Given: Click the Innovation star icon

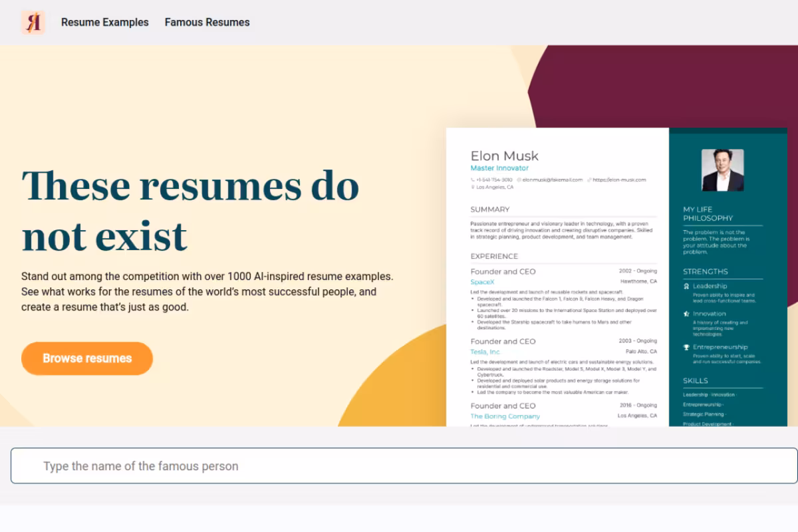Looking at the screenshot, I should pos(686,314).
